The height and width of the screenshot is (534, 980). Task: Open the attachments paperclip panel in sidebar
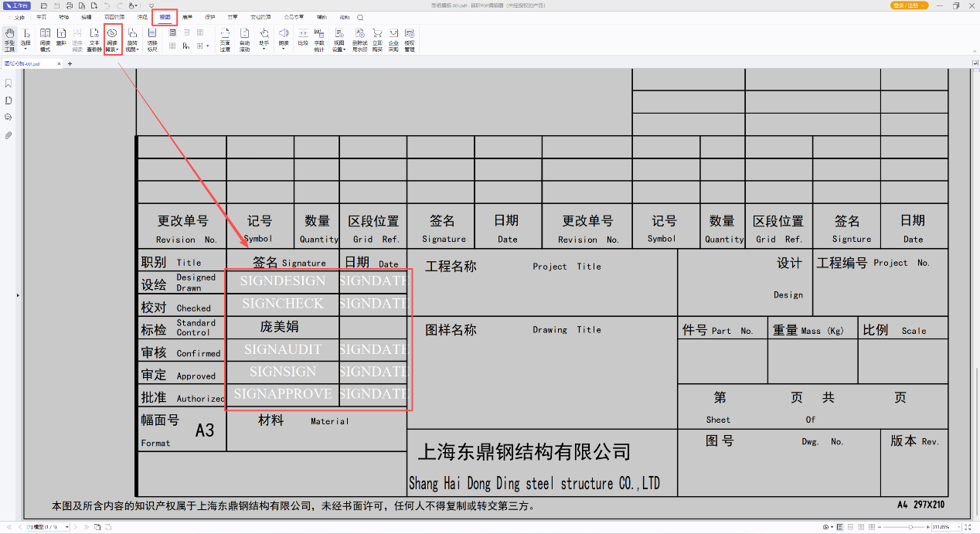[x=9, y=134]
